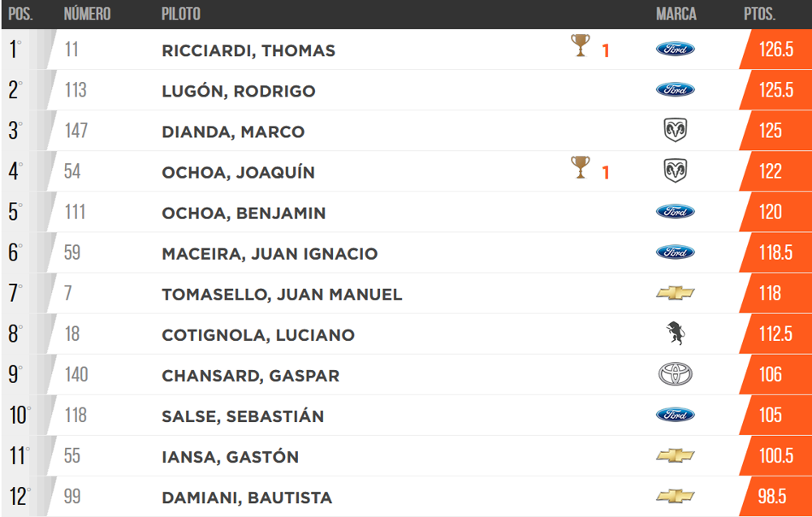
Task: Open driver RICCIARDI, THOMAS
Action: coord(248,50)
